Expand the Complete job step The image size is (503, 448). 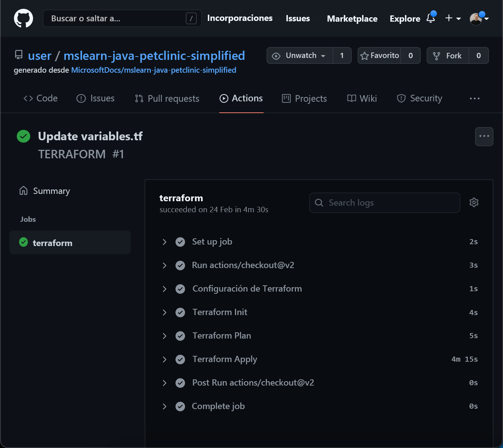click(x=164, y=407)
